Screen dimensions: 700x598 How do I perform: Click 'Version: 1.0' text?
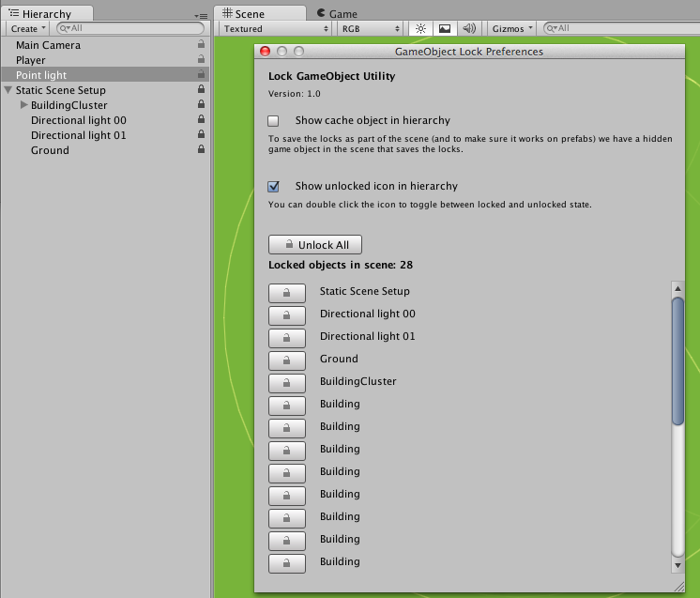click(x=295, y=94)
